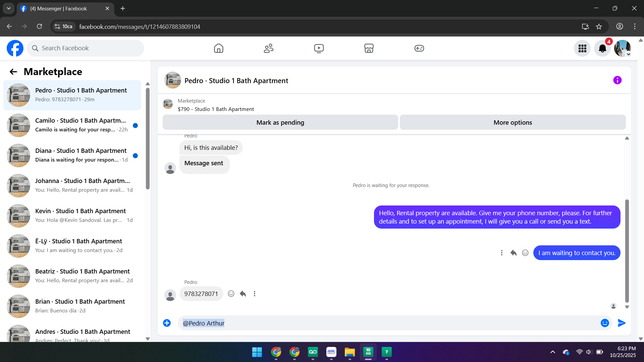Go back using Marketplace back arrow
This screenshot has height=362, width=644.
tap(13, 72)
